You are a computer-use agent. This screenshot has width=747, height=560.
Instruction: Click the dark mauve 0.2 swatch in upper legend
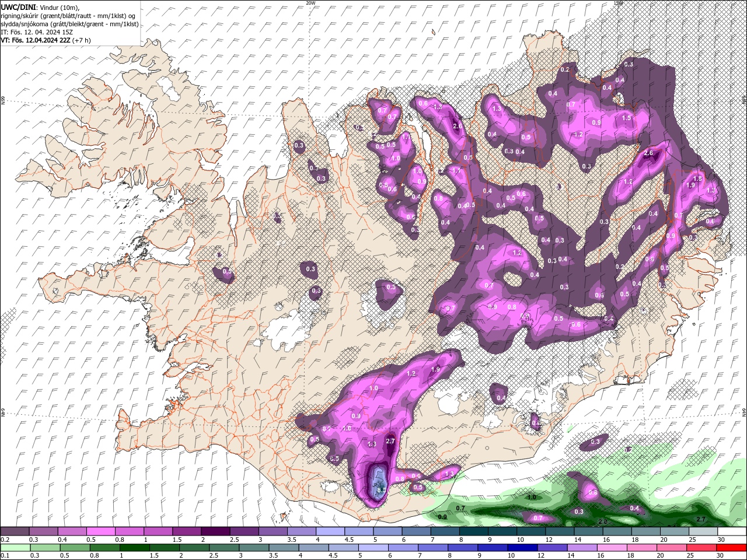[x=15, y=531]
